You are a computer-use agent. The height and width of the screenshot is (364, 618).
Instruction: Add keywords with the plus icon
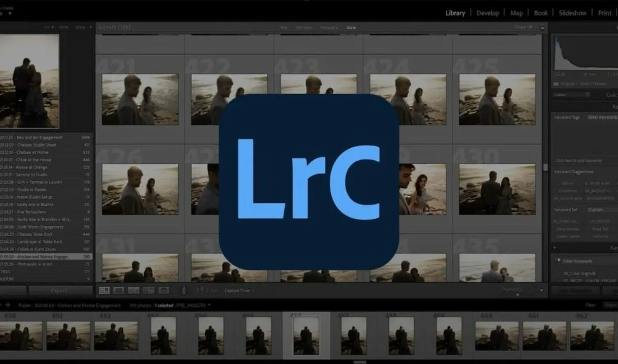(554, 247)
